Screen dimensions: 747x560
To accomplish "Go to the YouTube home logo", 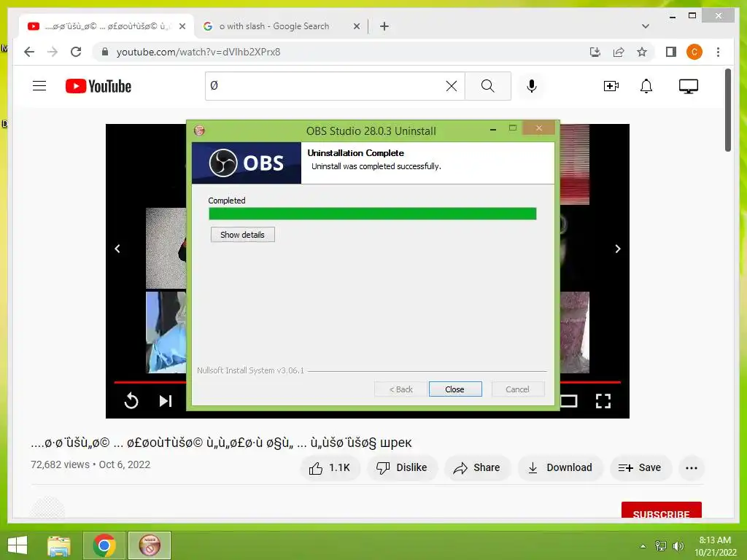I will click(x=98, y=86).
